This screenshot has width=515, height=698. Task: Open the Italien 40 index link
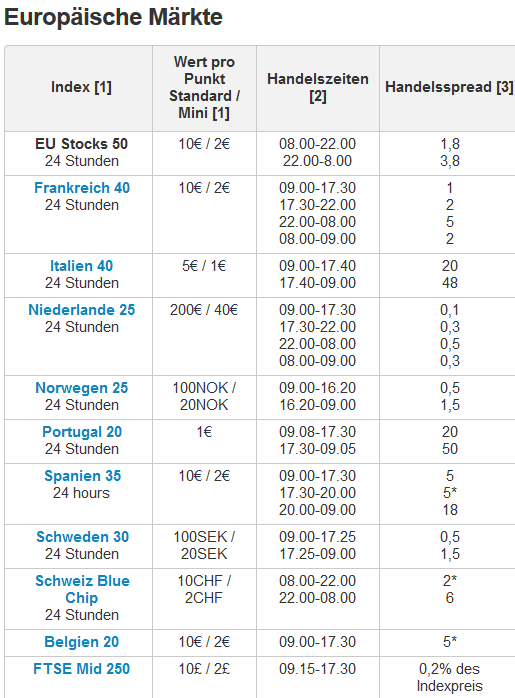(81, 266)
